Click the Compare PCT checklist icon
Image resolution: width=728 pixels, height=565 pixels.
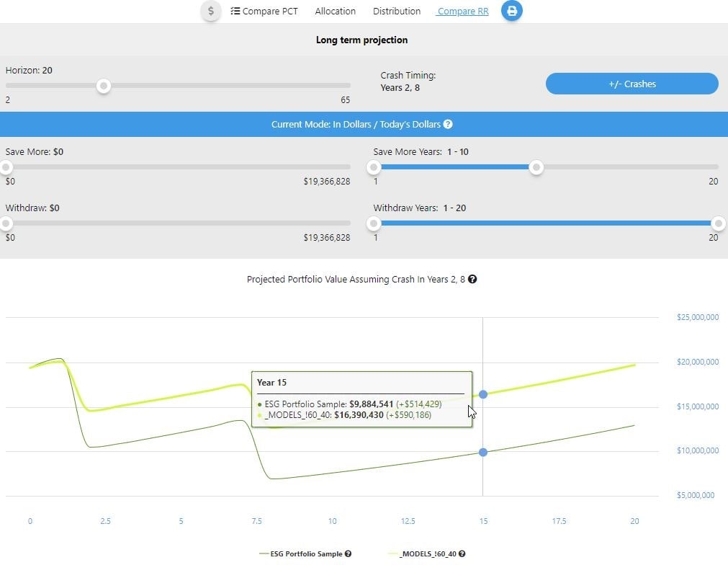point(235,12)
